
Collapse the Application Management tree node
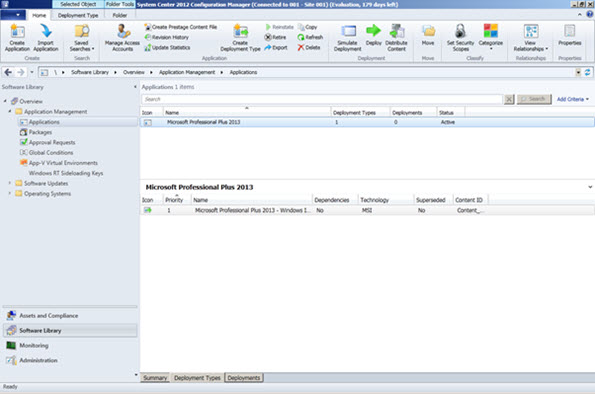[x=10, y=111]
